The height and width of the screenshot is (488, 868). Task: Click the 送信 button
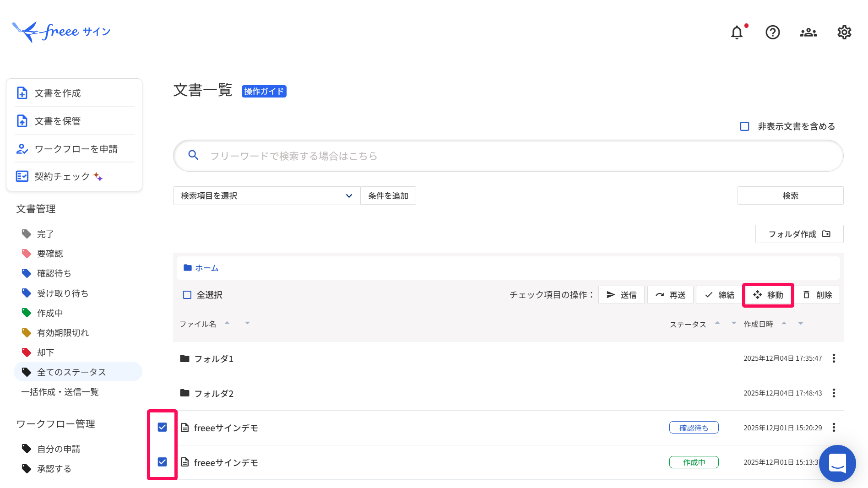(621, 295)
